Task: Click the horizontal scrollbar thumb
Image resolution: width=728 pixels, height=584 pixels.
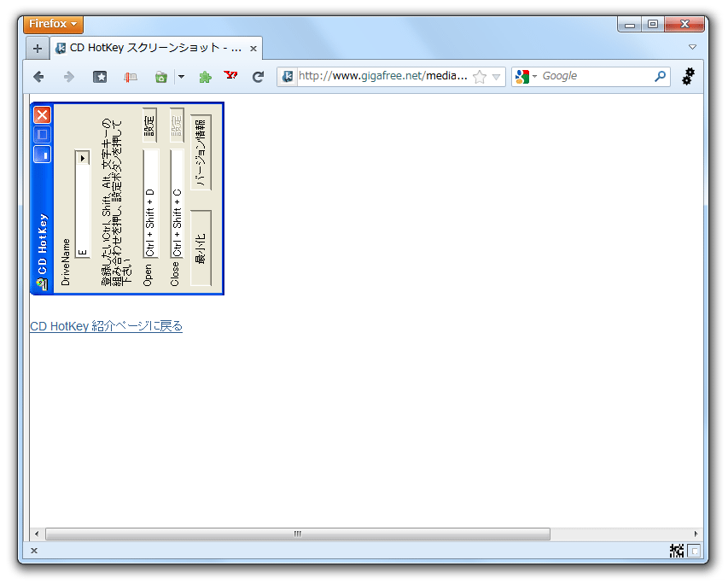Action: point(298,534)
